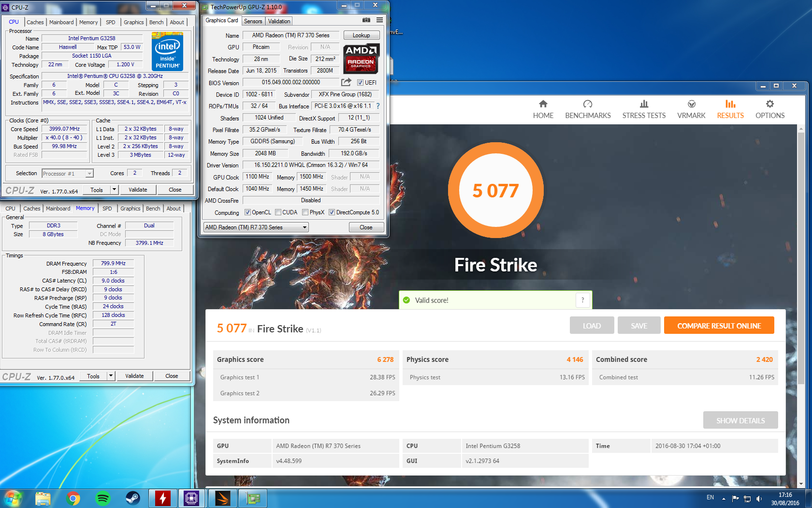Open the Tools dropdown arrow in the CPU-Z CPU window

(115, 190)
